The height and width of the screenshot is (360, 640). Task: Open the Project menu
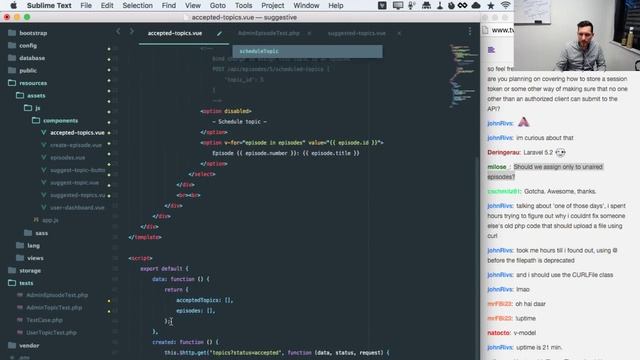point(273,5)
